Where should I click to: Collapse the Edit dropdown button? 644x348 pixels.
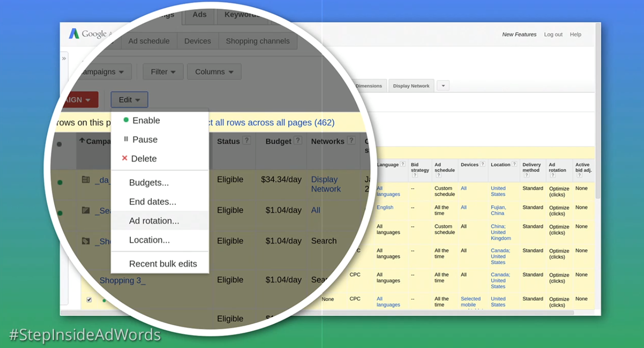pos(129,100)
